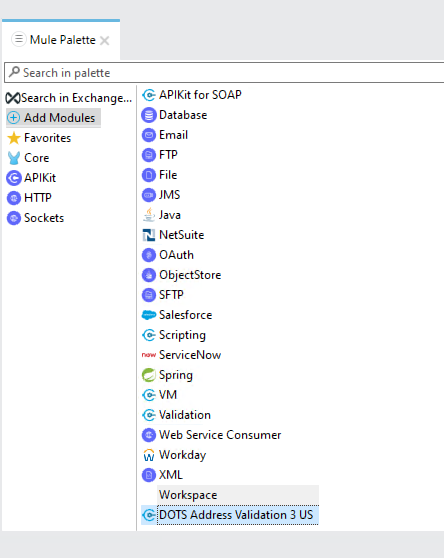Screen dimensions: 444x558
Task: Select the Database module icon
Action: 149,115
